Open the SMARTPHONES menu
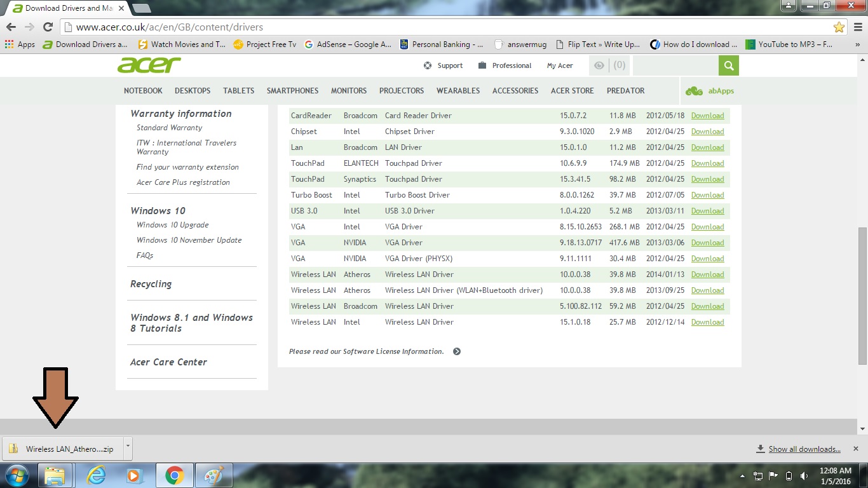This screenshot has width=868, height=488. point(292,91)
